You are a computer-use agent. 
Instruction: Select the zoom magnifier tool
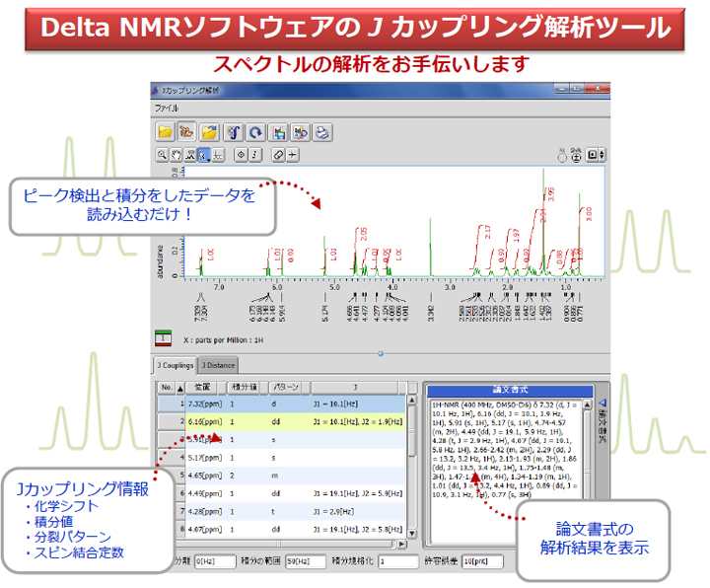tap(162, 155)
